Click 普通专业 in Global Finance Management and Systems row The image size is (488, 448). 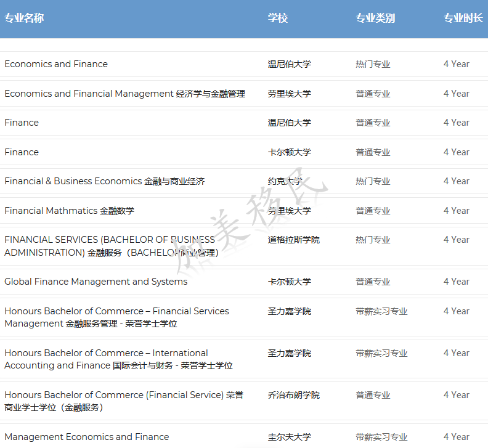pos(373,282)
